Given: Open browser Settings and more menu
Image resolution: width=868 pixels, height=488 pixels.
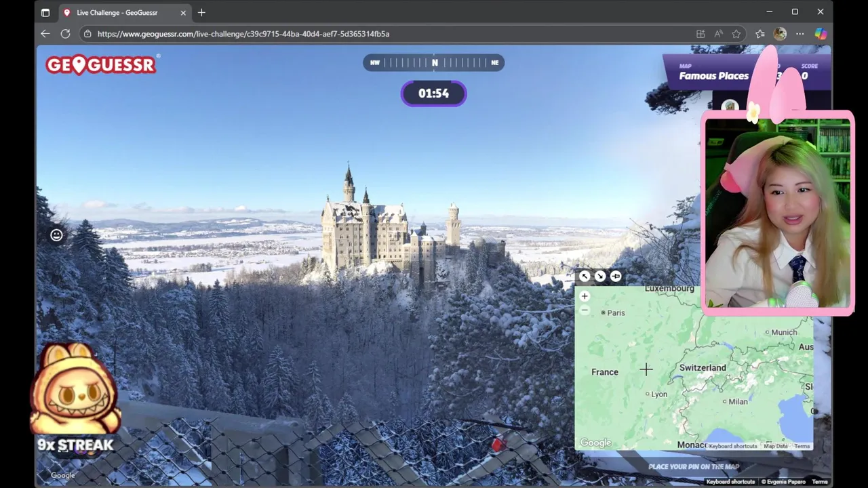Looking at the screenshot, I should [x=800, y=34].
